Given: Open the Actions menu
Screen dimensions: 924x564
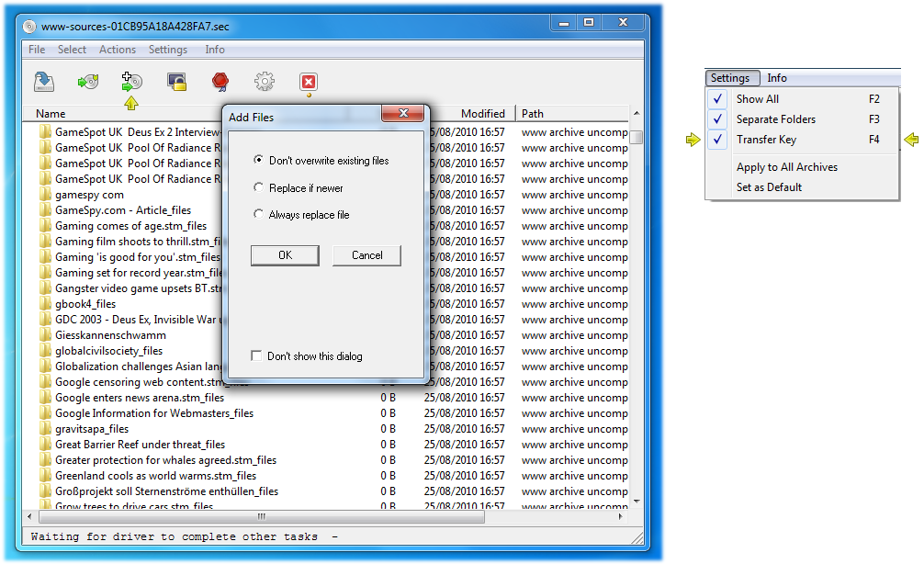Looking at the screenshot, I should tap(117, 50).
